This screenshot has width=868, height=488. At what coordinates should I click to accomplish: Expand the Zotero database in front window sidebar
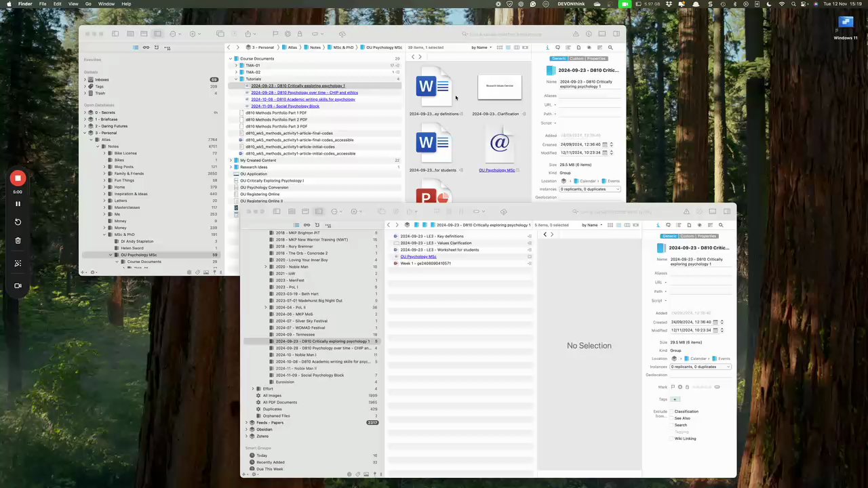click(246, 436)
